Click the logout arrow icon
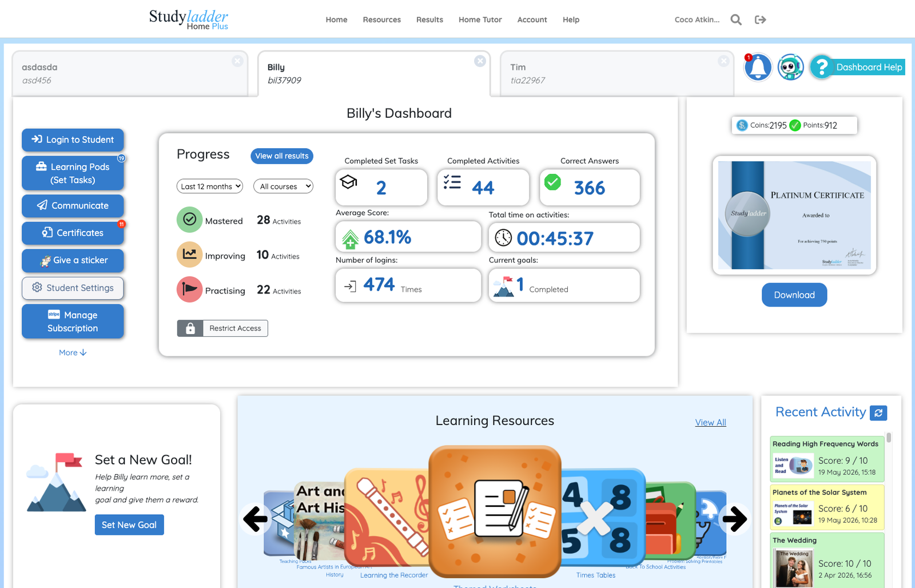The width and height of the screenshot is (915, 588). 760,20
